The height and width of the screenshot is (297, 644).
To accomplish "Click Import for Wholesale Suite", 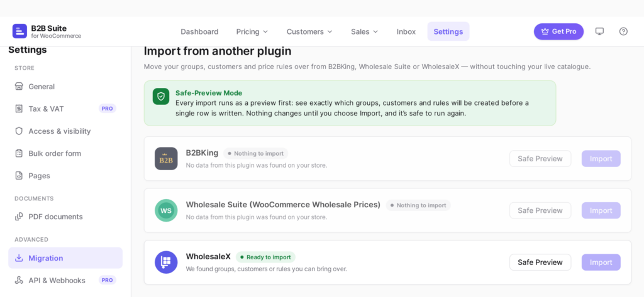I will [601, 210].
